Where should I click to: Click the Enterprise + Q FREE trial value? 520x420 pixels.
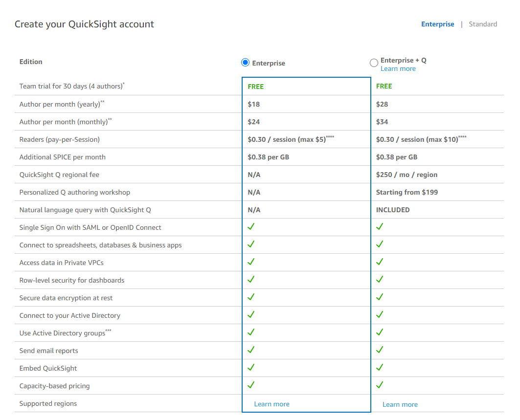(384, 86)
